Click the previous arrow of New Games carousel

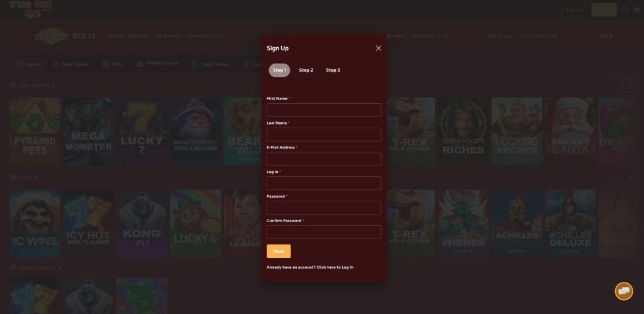(x=614, y=86)
